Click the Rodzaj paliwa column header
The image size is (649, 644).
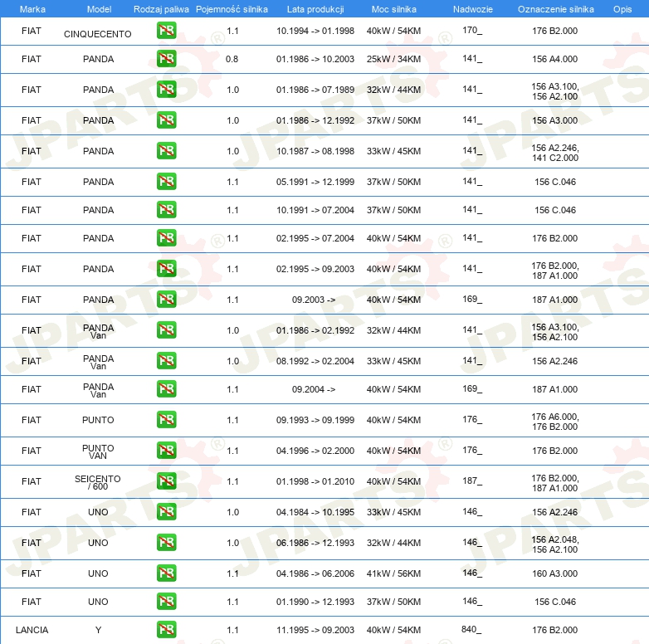click(x=161, y=9)
